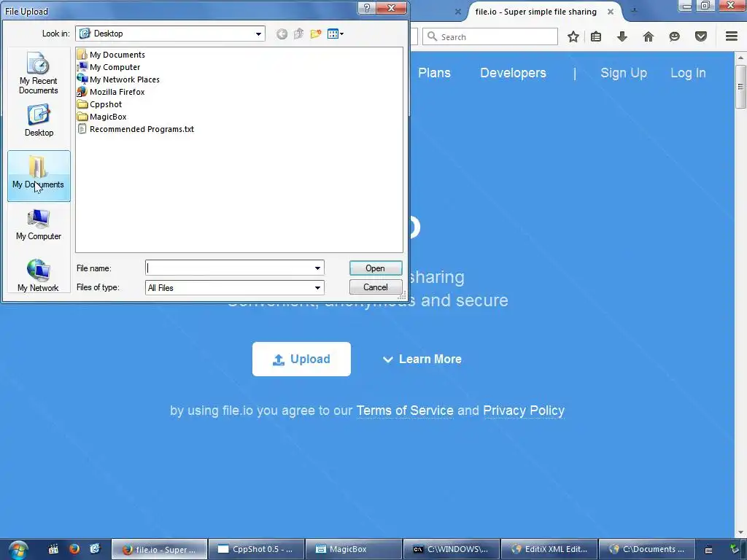The width and height of the screenshot is (747, 560).
Task: Switch to C:\Documents window in taskbar
Action: point(646,549)
